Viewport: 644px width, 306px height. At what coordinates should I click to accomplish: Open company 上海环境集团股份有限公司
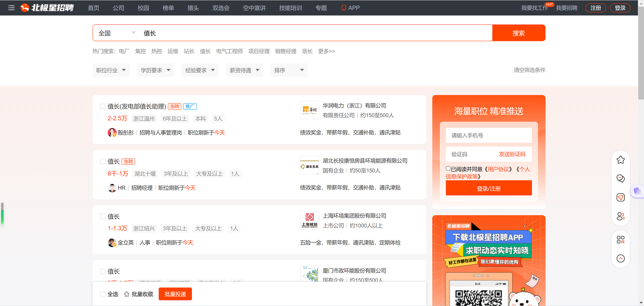coord(355,216)
